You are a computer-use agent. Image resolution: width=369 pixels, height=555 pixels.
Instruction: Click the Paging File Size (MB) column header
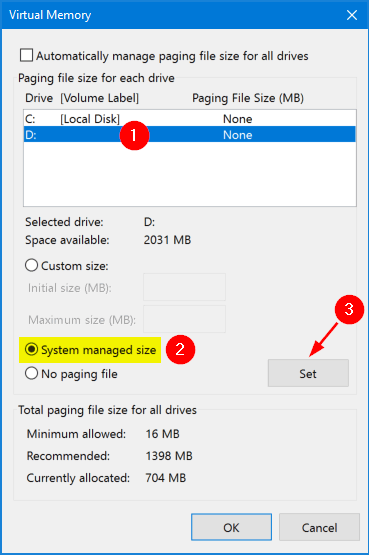pyautogui.click(x=248, y=98)
